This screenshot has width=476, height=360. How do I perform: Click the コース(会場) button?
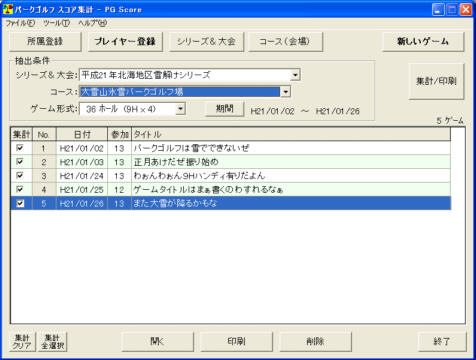pos(285,41)
